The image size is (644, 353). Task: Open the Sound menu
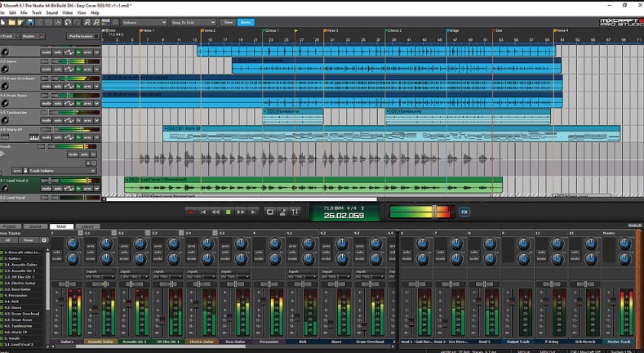coord(51,13)
